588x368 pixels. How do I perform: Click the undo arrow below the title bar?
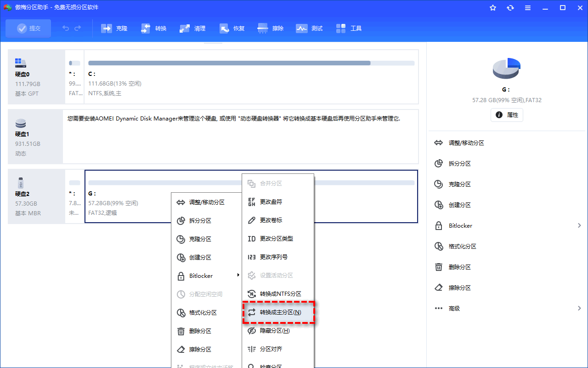[x=65, y=28]
